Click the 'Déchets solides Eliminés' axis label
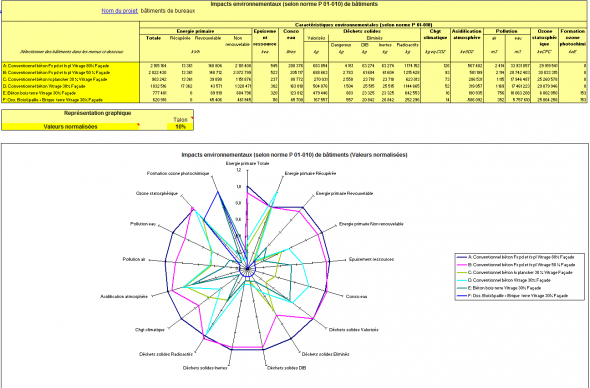Image resolution: width=590 pixels, height=388 pixels. (325, 354)
